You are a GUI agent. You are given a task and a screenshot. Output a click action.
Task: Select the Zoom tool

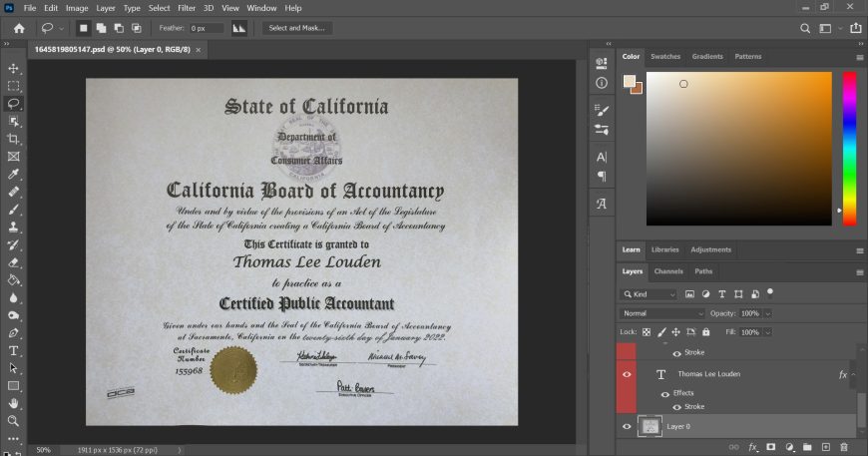point(13,421)
